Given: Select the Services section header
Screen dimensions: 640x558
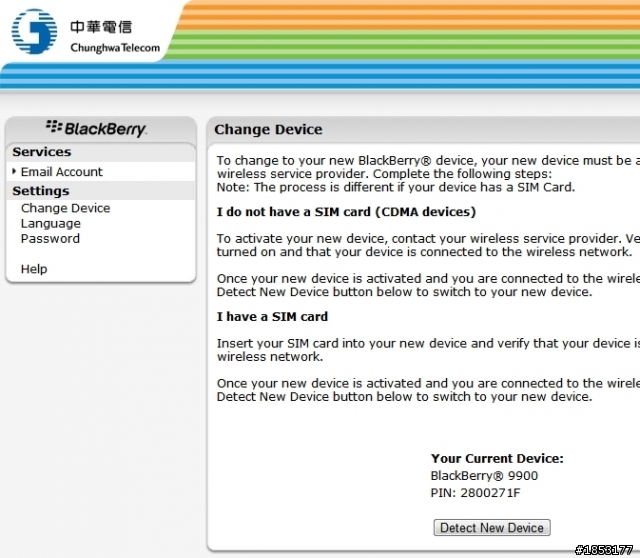Looking at the screenshot, I should point(42,152).
